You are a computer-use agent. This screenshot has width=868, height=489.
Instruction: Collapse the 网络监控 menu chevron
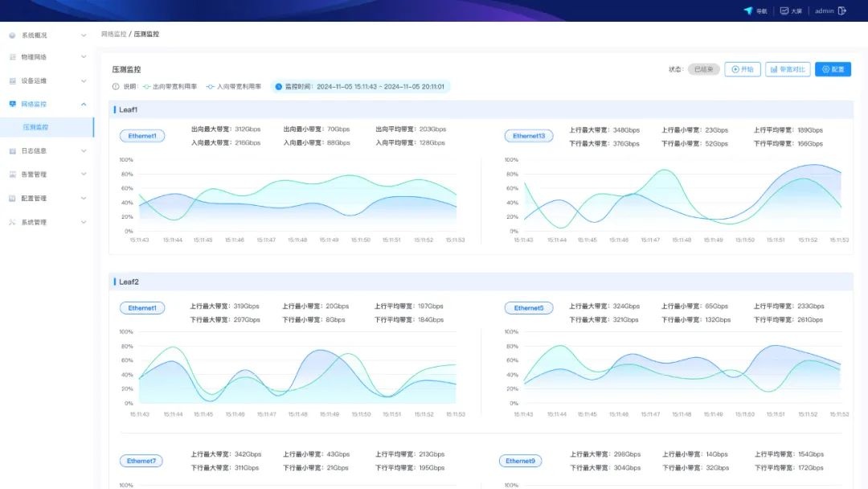(84, 105)
